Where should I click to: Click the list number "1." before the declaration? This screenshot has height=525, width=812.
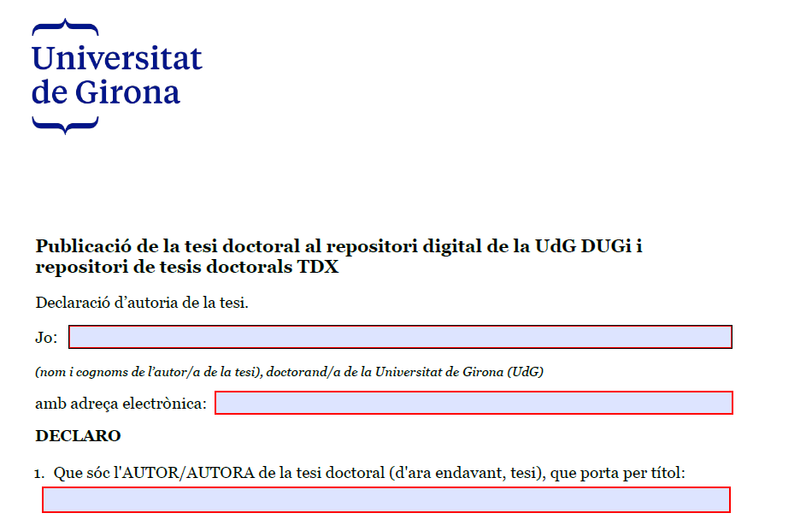[39, 473]
